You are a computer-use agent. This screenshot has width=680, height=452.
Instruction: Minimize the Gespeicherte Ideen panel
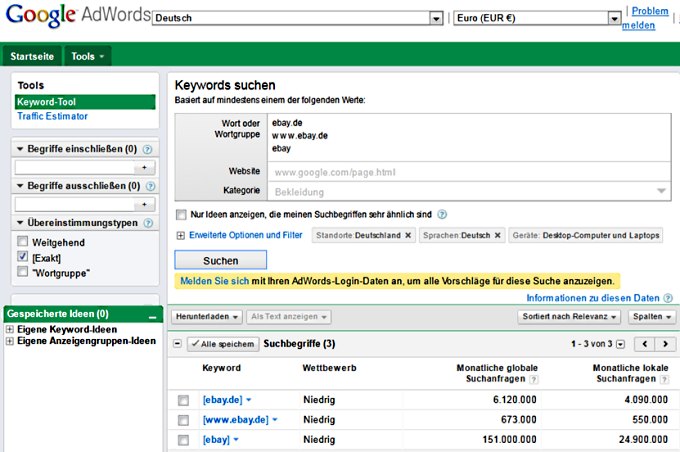point(153,316)
